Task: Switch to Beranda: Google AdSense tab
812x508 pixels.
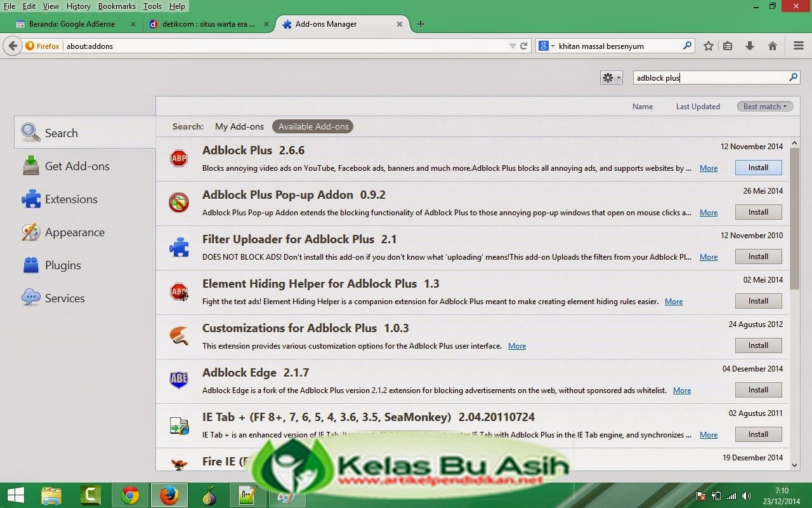Action: [x=76, y=24]
